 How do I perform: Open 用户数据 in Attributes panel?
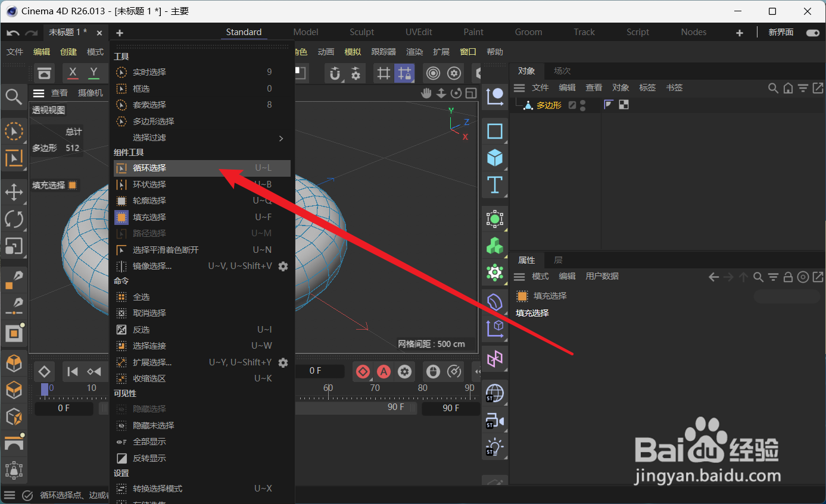[602, 277]
